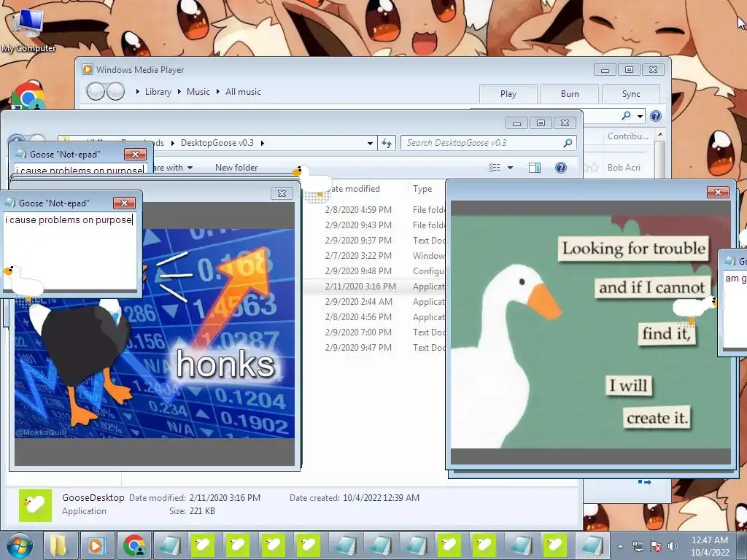Select row dated 2/8/2020 4:59 PM
The height and width of the screenshot is (560, 747).
click(374, 209)
